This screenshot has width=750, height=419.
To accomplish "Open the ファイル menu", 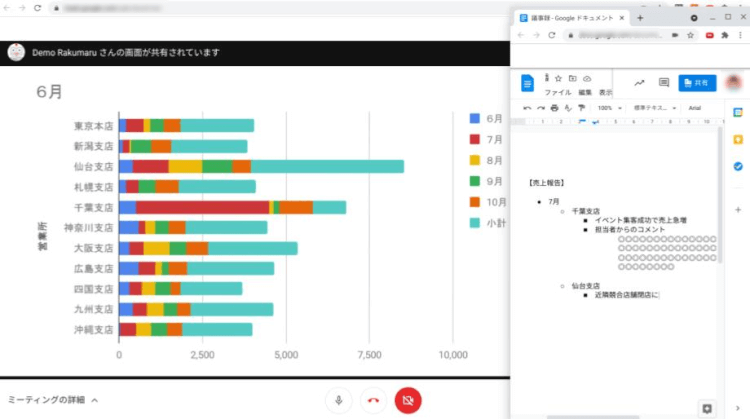I will [557, 92].
